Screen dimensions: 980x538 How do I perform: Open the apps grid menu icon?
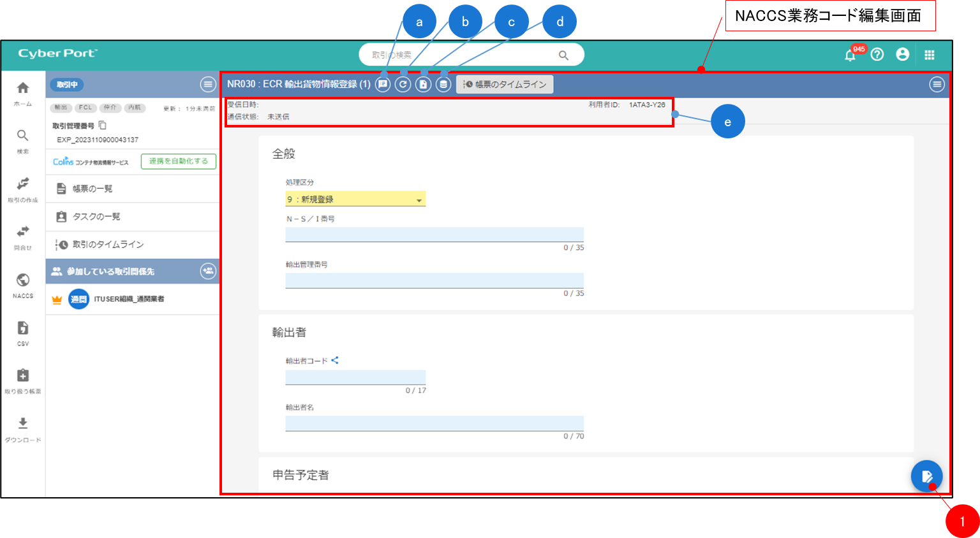pyautogui.click(x=929, y=55)
